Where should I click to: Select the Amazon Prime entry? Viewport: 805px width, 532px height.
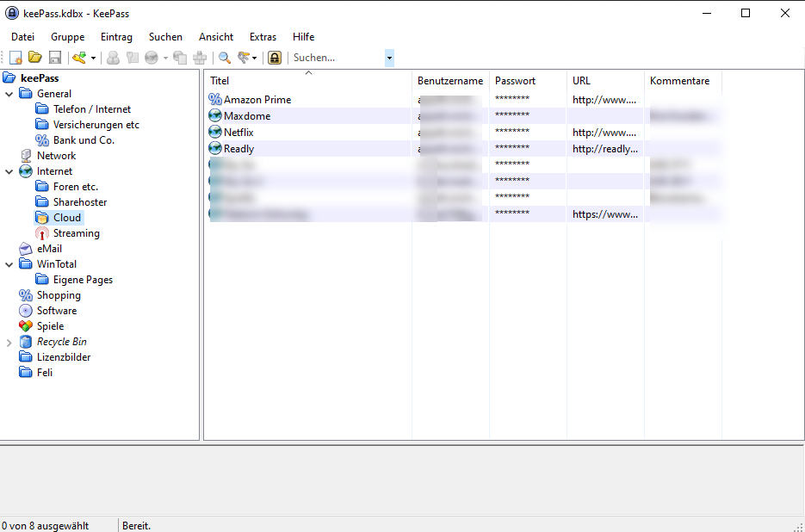click(x=257, y=100)
